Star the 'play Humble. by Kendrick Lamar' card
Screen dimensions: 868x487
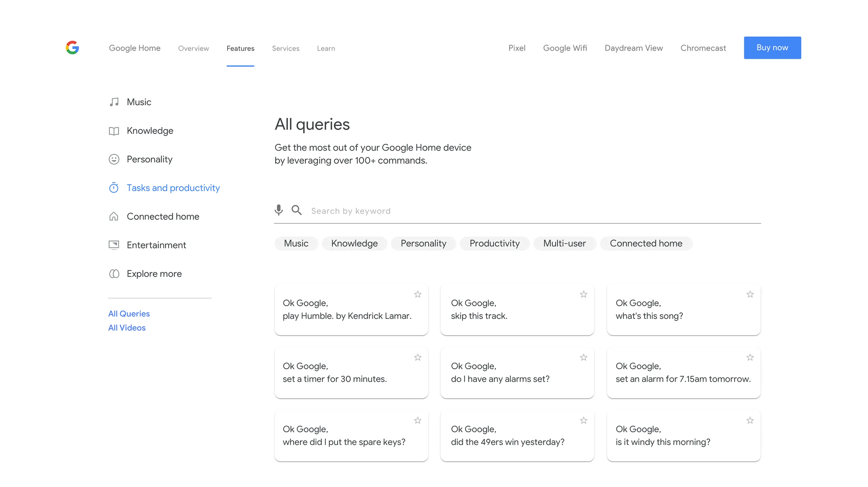[418, 295]
